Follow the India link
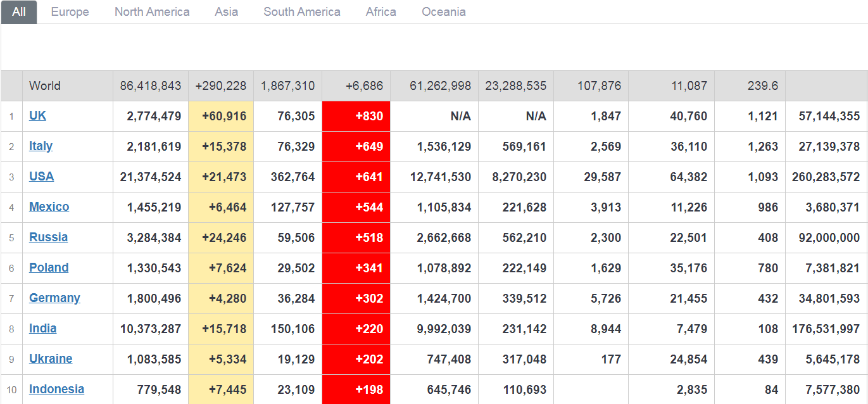Viewport: 868px width, 404px height. tap(42, 329)
